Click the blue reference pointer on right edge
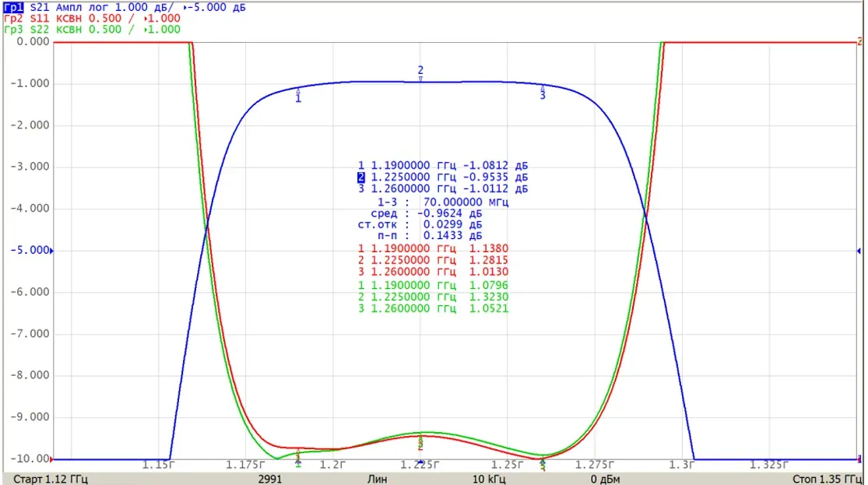The height and width of the screenshot is (485, 868). click(x=859, y=251)
